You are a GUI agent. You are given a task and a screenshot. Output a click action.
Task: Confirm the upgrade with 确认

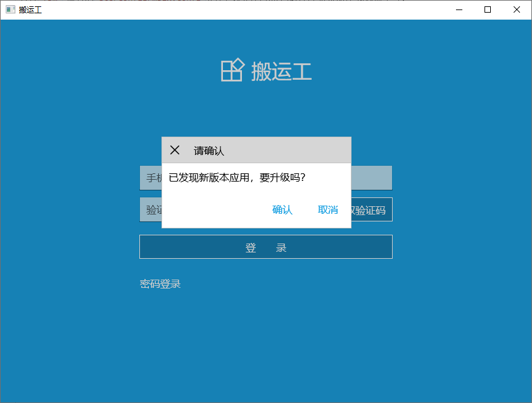282,210
